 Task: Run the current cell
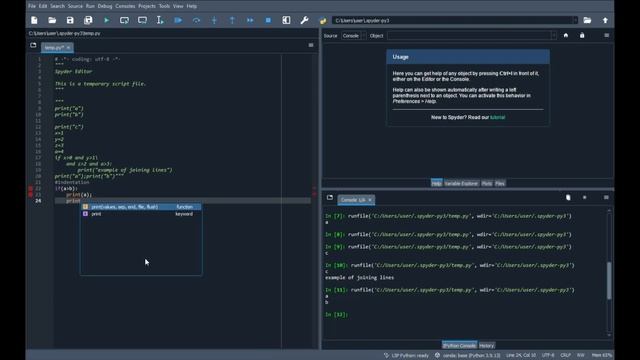124,20
